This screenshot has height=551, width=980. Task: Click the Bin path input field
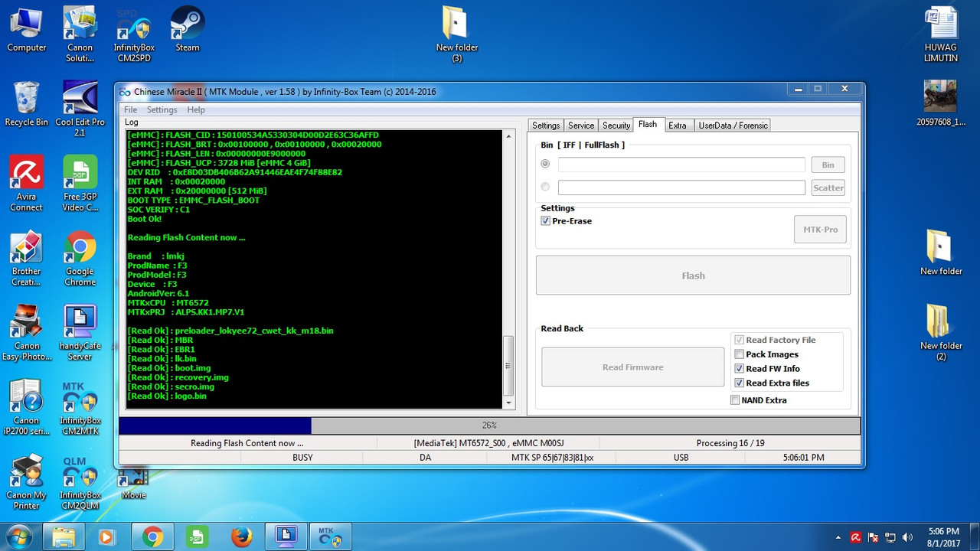click(681, 165)
